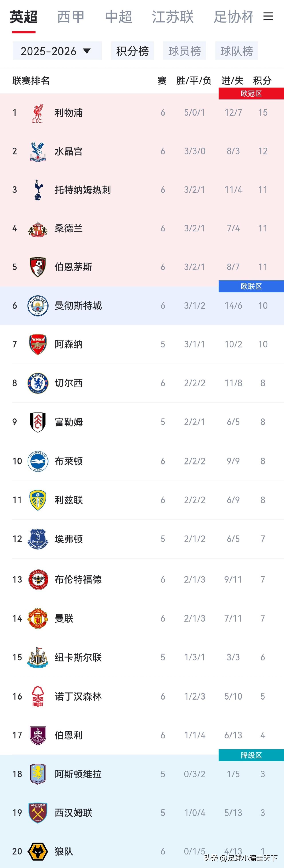Select the 江苏联 tab
This screenshot has height=868, width=284.
coord(173,17)
